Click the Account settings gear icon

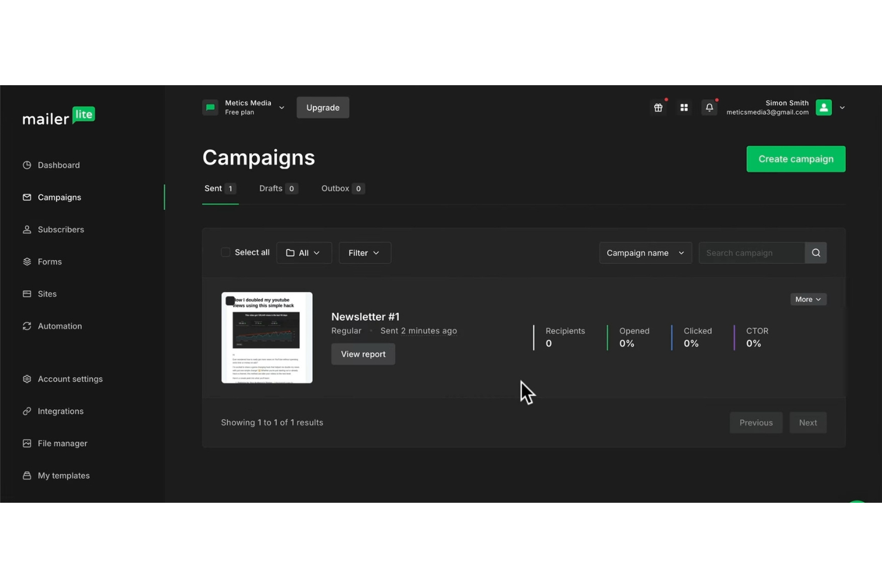click(x=27, y=379)
